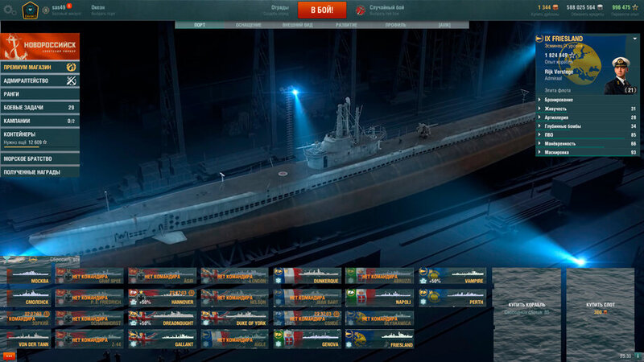Screen dimensions: 644x362
Task: Click the snowflake icon on Perth card
Action: [x=423, y=302]
